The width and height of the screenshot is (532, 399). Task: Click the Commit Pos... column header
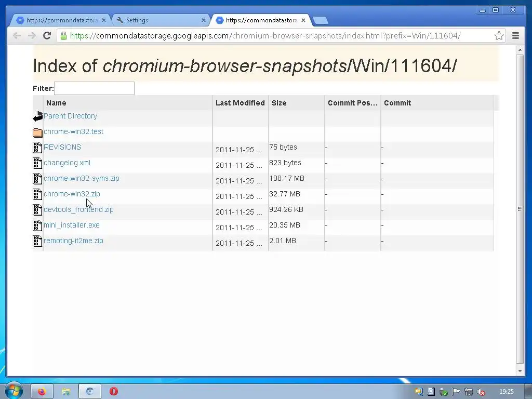(353, 103)
